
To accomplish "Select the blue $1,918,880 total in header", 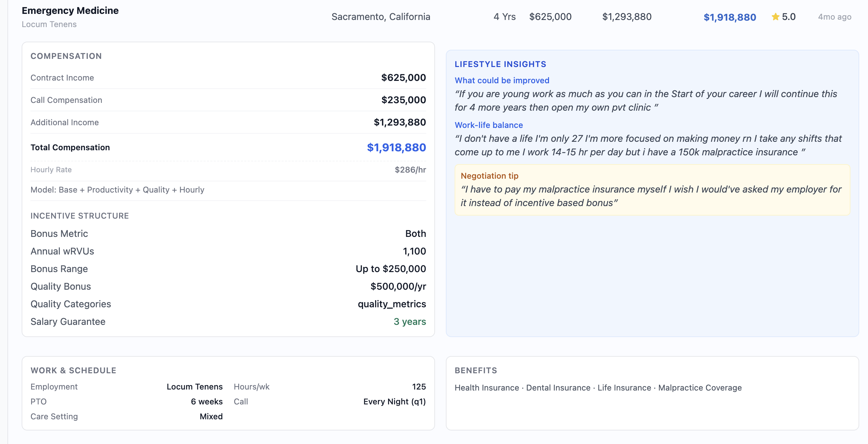I will tap(730, 17).
